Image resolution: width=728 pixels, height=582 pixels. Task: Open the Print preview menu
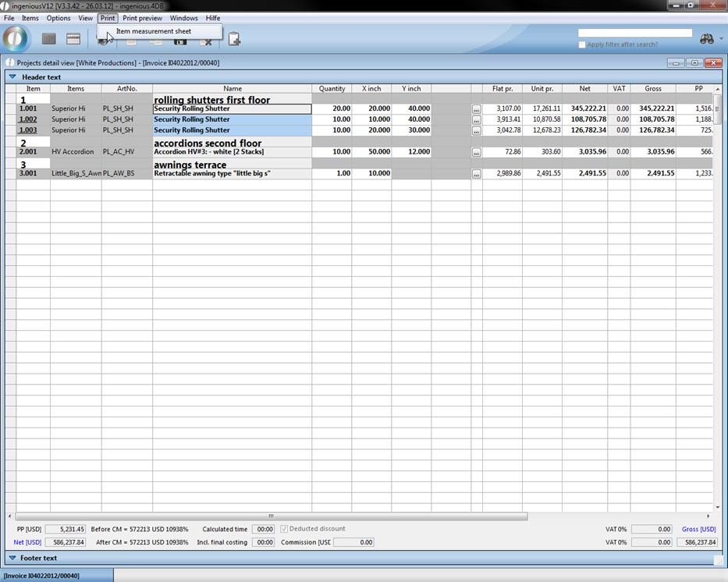coord(142,18)
